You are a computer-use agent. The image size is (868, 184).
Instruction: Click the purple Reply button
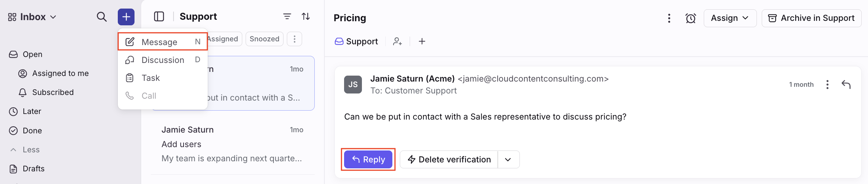[368, 159]
